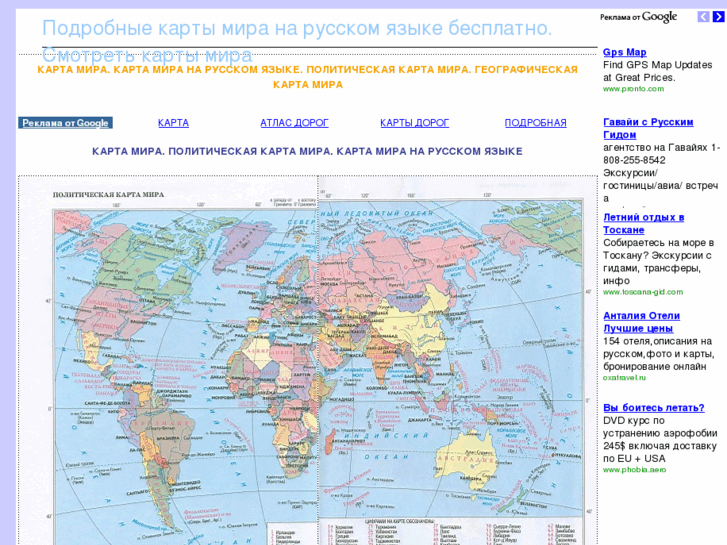Screen dimensions: 727x545
Task: Visit www.pronto.com ad URL
Action: pyautogui.click(x=633, y=89)
